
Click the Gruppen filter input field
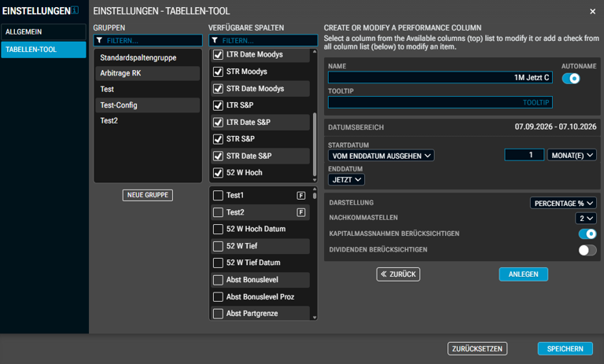(x=148, y=40)
